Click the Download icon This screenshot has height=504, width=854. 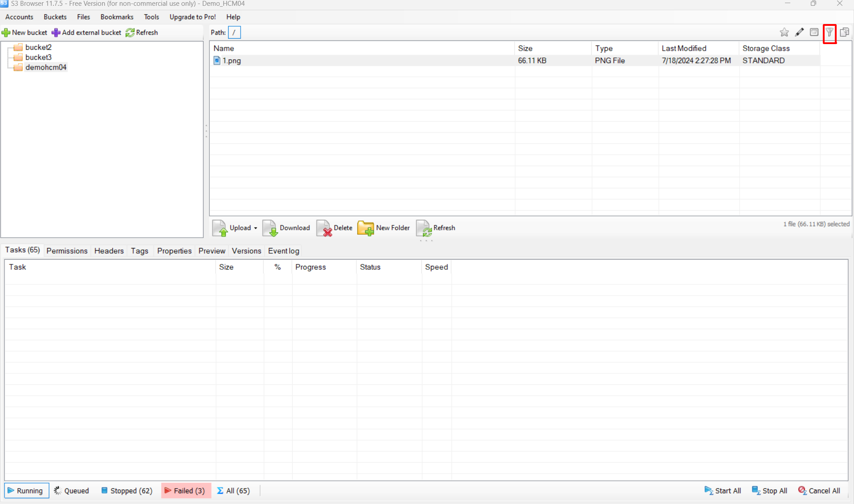coord(270,228)
